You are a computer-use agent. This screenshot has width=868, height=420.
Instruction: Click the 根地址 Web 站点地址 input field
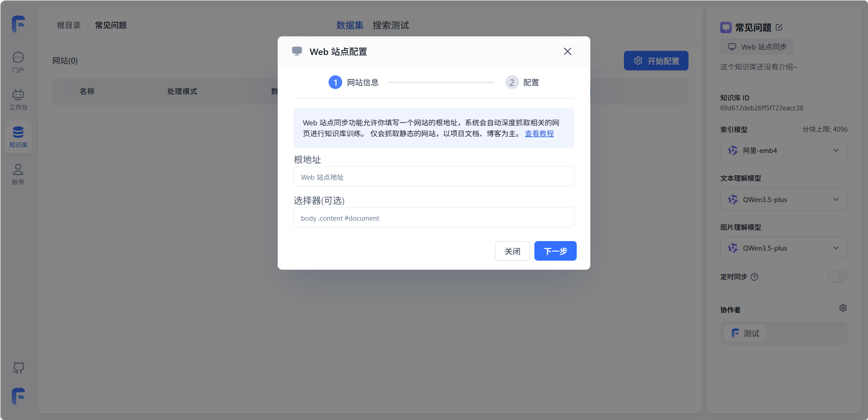434,177
